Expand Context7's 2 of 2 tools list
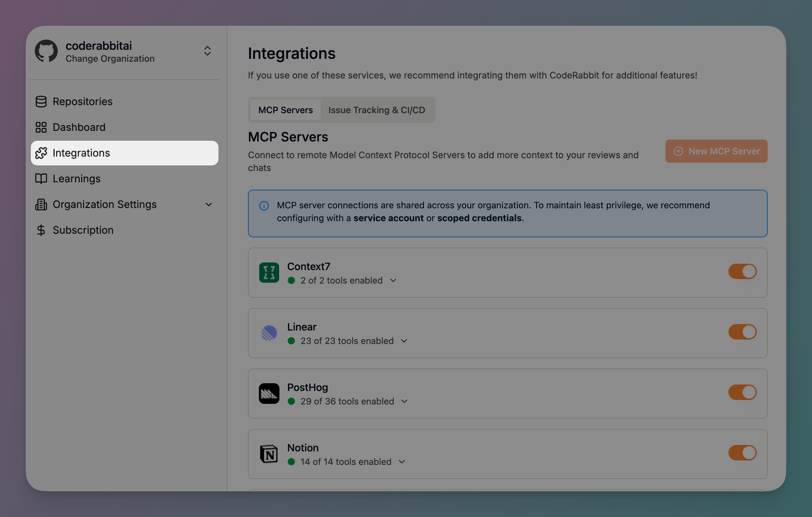 point(393,280)
